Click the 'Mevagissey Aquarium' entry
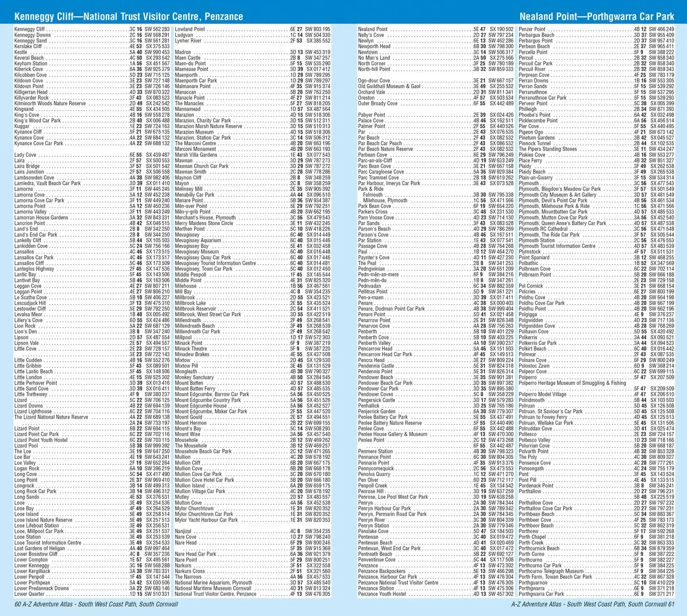The height and width of the screenshot is (616, 687). point(252,240)
